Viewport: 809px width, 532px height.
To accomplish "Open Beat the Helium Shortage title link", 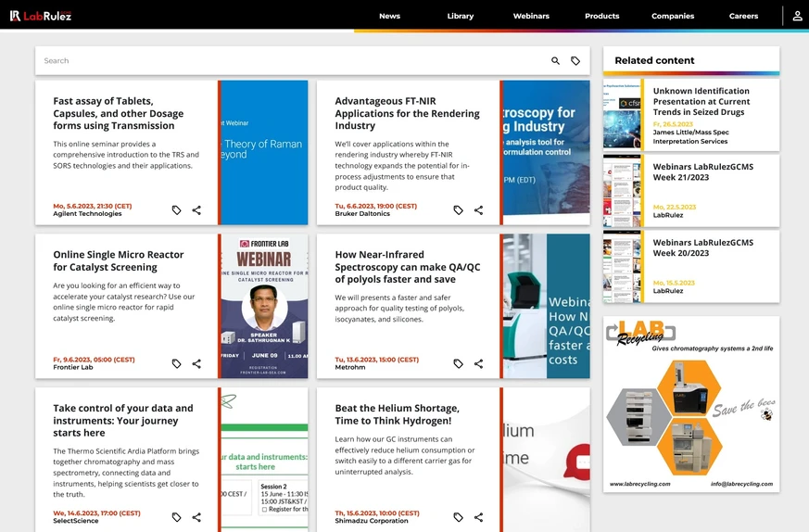I will click(x=397, y=414).
